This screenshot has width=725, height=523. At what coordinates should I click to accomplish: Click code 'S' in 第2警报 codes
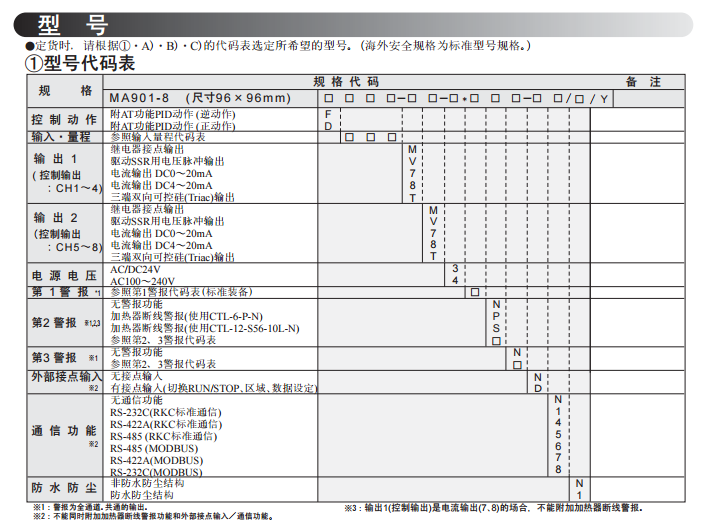pyautogui.click(x=496, y=328)
